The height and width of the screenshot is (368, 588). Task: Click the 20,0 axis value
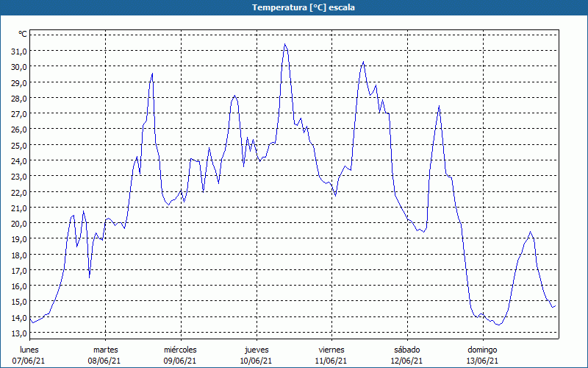pos(19,224)
